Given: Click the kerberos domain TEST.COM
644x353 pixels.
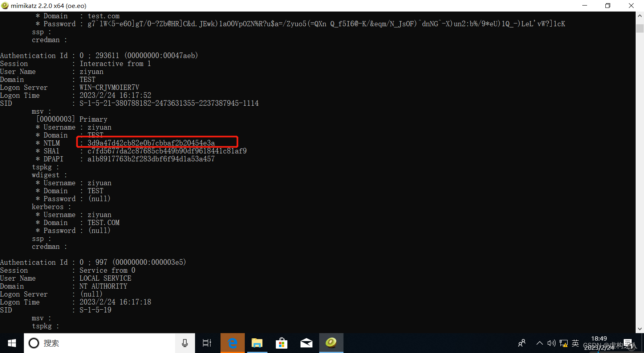Looking at the screenshot, I should [103, 223].
